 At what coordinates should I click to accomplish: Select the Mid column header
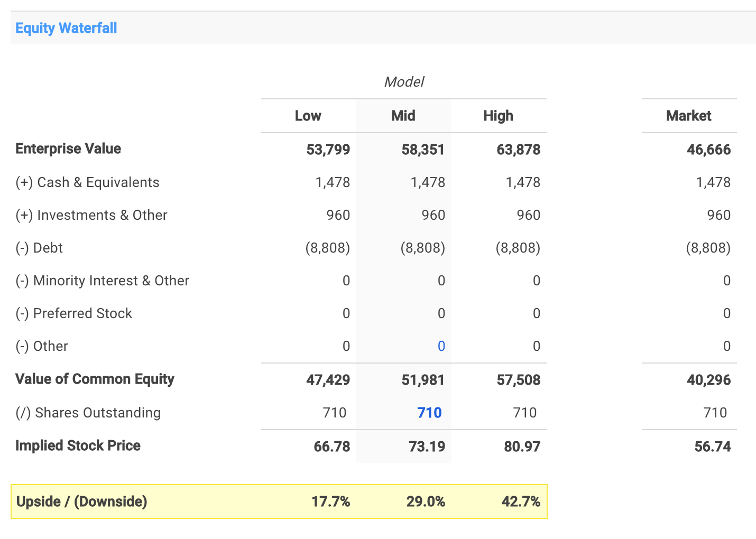pyautogui.click(x=403, y=116)
